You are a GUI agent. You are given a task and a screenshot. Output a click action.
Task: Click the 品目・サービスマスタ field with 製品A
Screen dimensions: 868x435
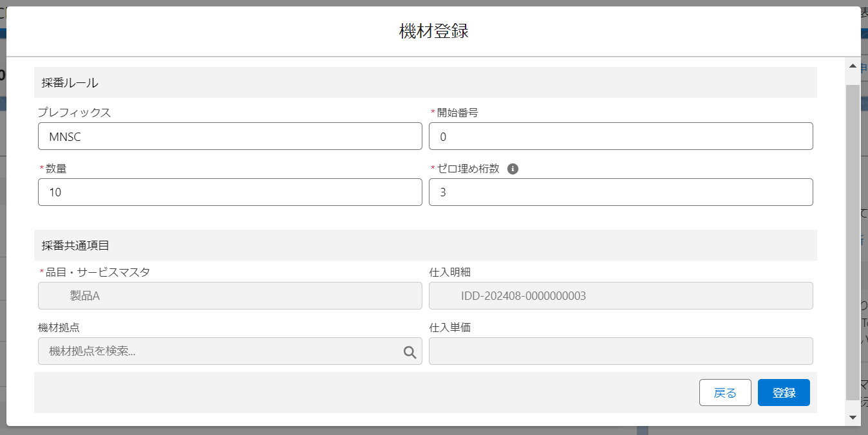230,296
